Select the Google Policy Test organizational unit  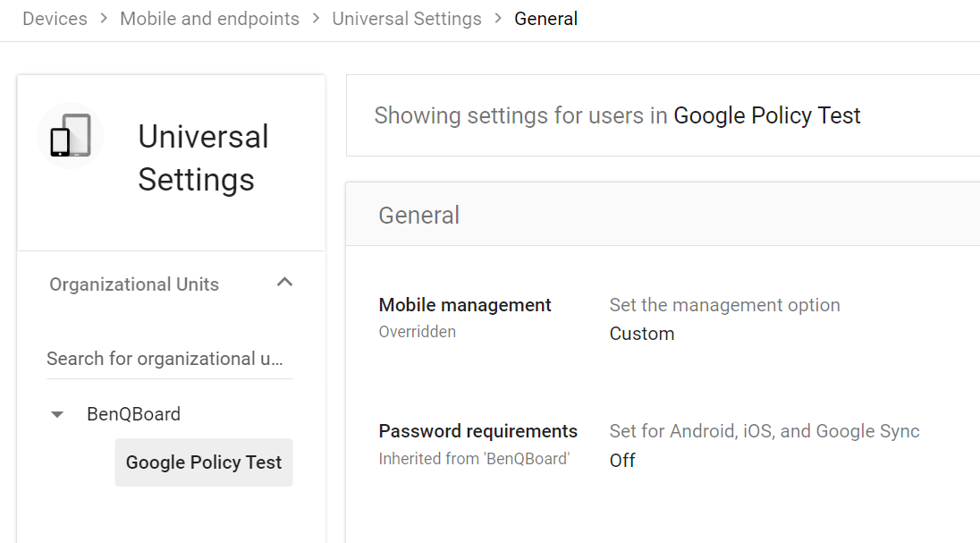[204, 462]
